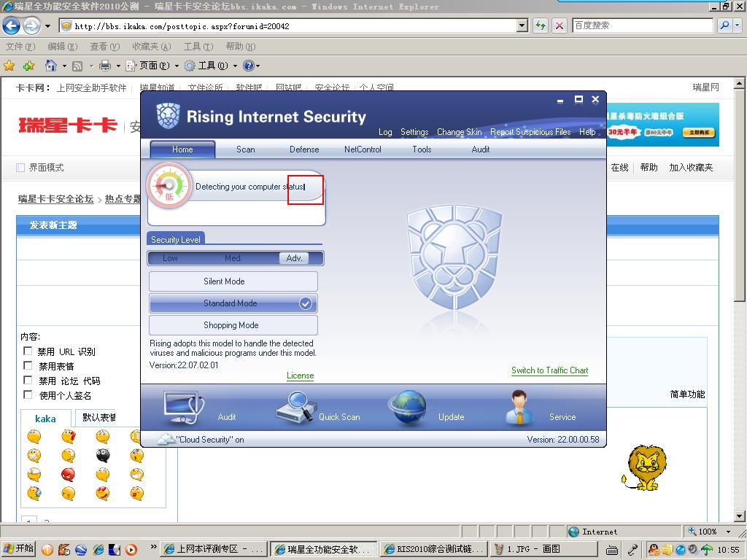Check the 使用个人签名 checkbox
This screenshot has height=560, width=747.
[x=28, y=394]
